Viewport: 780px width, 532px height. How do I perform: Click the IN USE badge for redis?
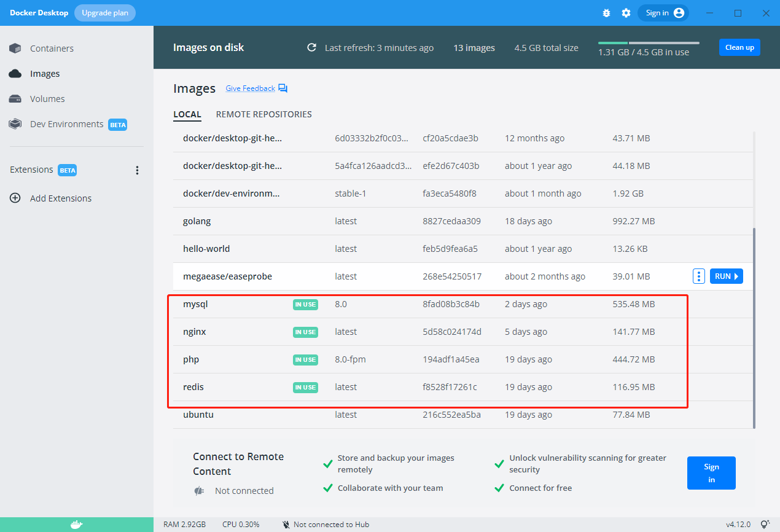[x=305, y=387]
